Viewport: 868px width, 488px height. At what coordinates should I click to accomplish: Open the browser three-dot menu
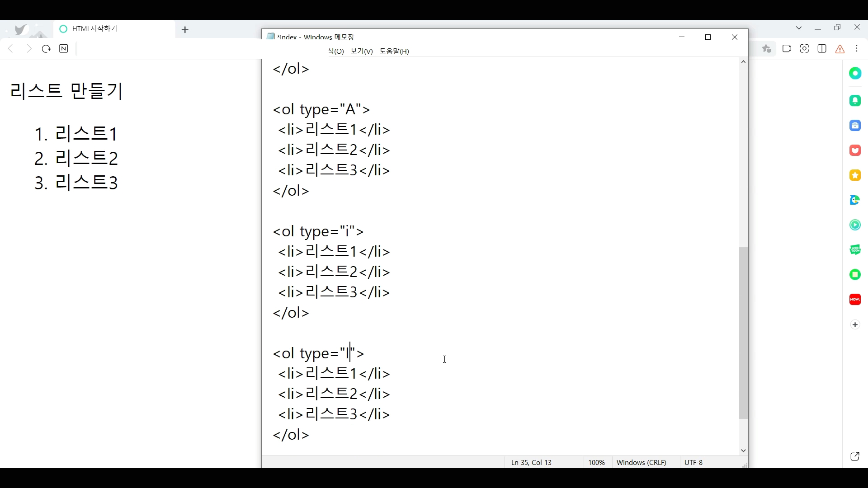(x=857, y=49)
